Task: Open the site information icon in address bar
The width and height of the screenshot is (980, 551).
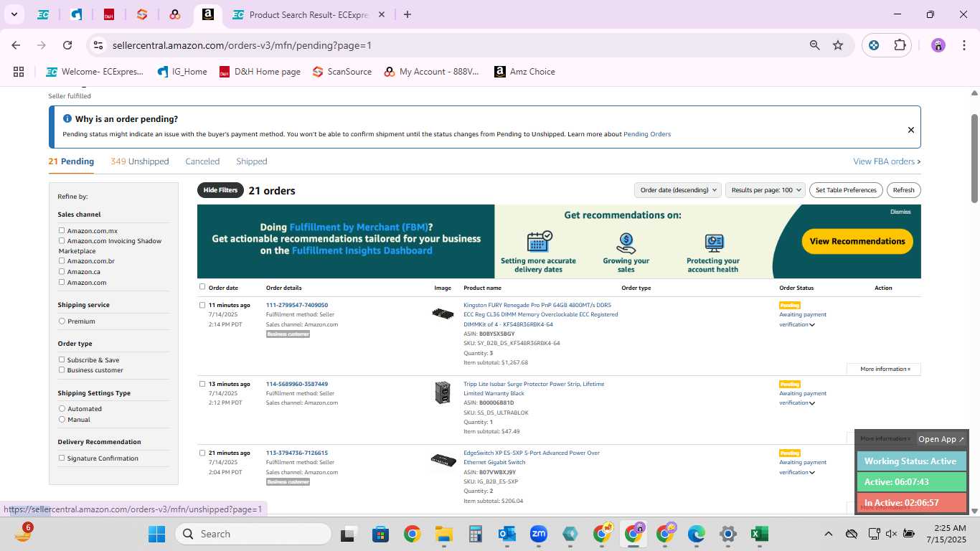Action: (x=98, y=45)
